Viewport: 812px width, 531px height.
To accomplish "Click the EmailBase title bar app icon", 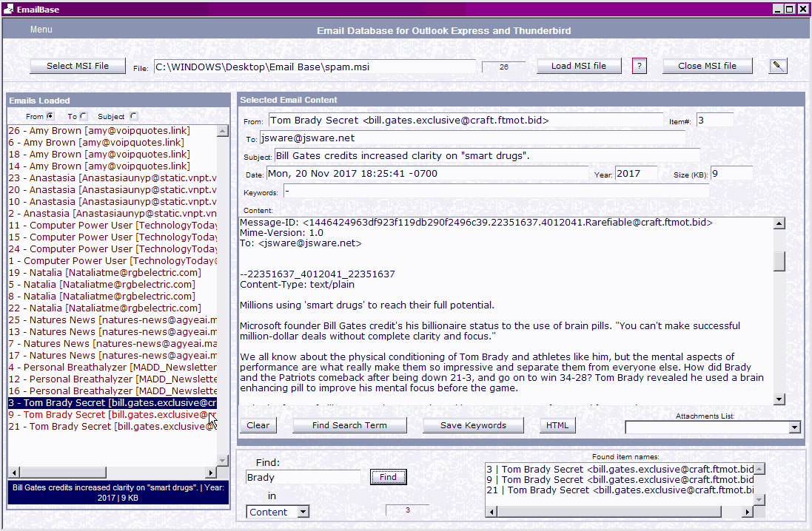I will click(8, 9).
